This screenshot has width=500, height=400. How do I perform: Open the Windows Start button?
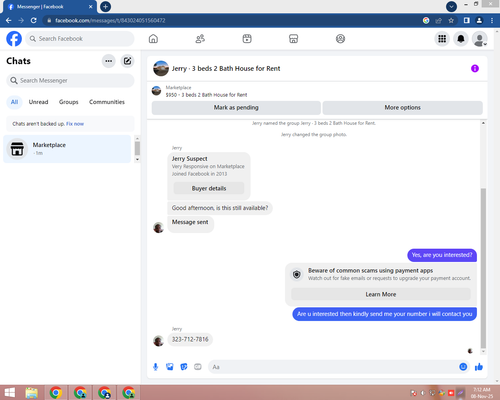9,393
